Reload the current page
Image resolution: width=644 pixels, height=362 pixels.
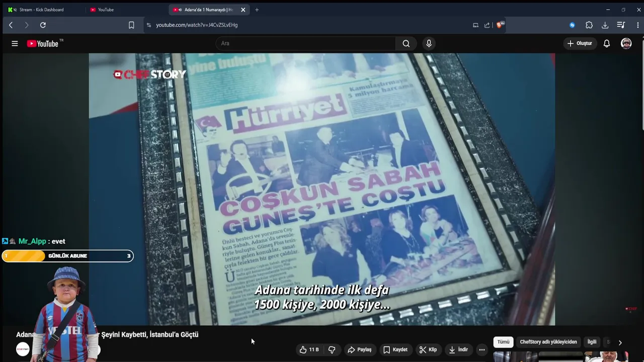(x=43, y=25)
